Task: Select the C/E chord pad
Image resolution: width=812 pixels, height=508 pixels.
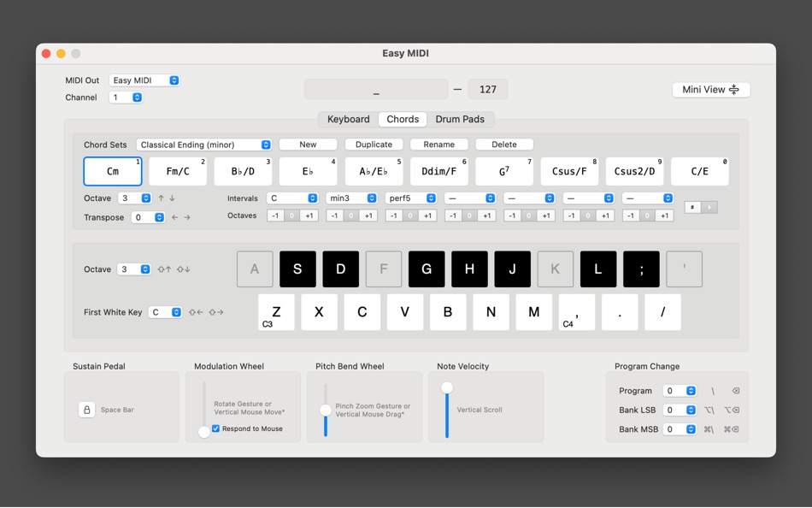Action: (x=700, y=171)
